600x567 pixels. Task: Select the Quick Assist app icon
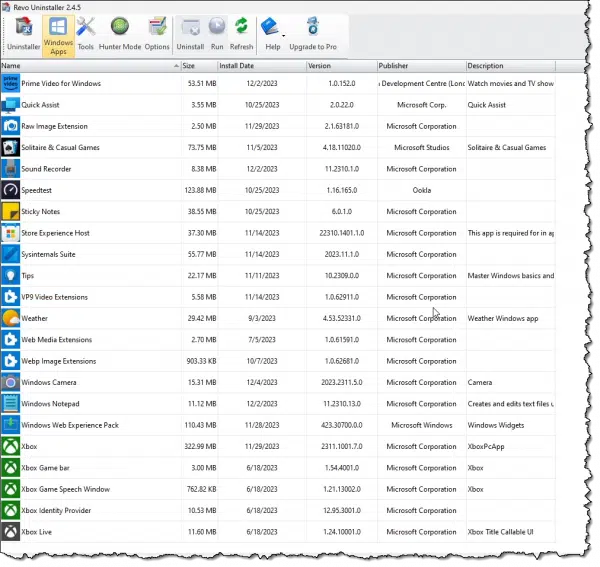pos(10,105)
